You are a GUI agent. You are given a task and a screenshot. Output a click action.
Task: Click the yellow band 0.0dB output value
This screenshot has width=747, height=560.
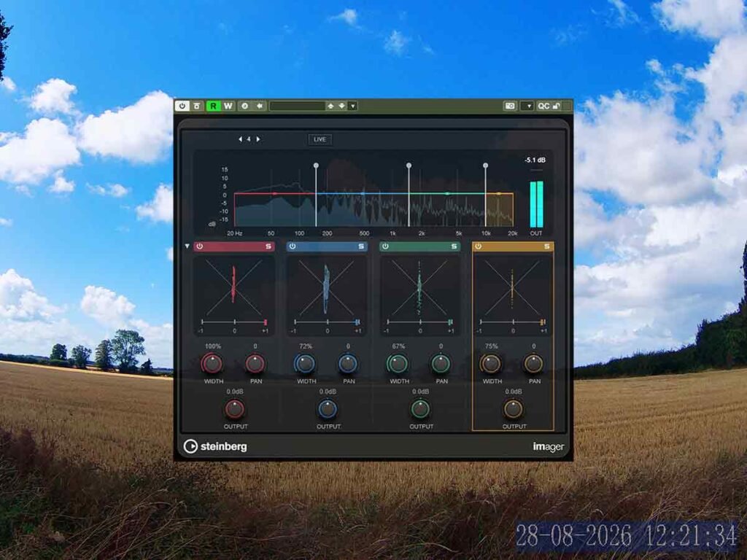click(514, 392)
